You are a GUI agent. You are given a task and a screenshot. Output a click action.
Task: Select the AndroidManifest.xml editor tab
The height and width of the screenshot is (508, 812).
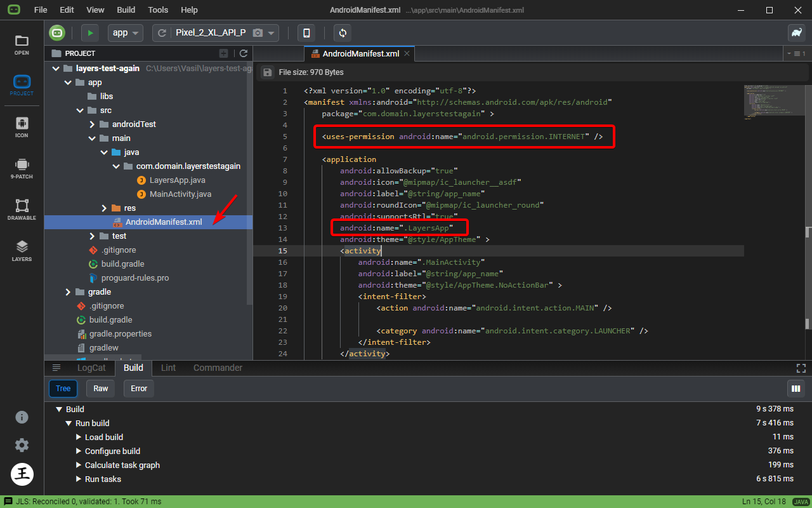[360, 54]
